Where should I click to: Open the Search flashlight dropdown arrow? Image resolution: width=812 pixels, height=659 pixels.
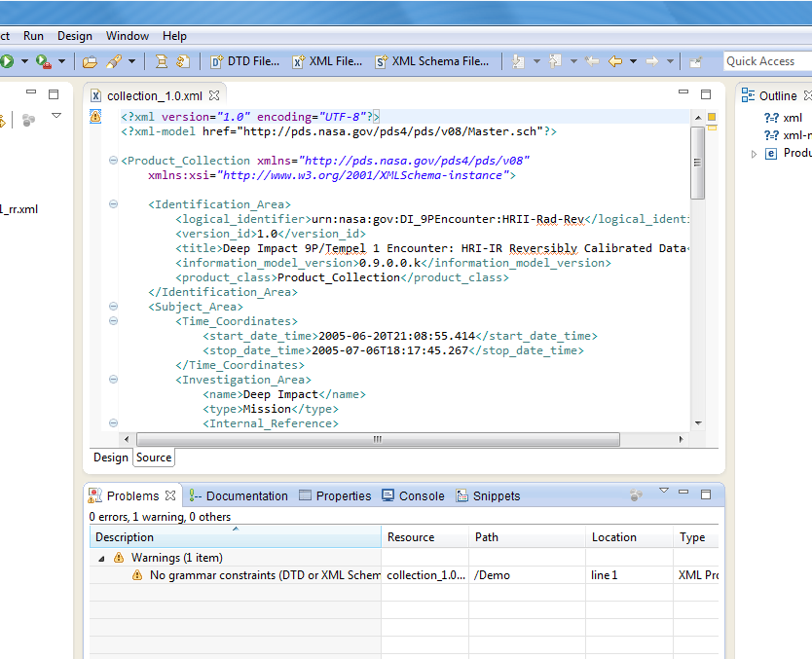click(132, 61)
